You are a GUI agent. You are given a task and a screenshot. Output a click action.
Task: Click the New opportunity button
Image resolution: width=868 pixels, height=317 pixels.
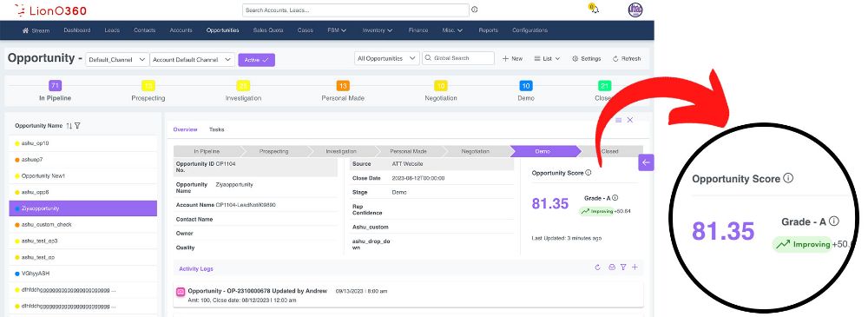(512, 59)
